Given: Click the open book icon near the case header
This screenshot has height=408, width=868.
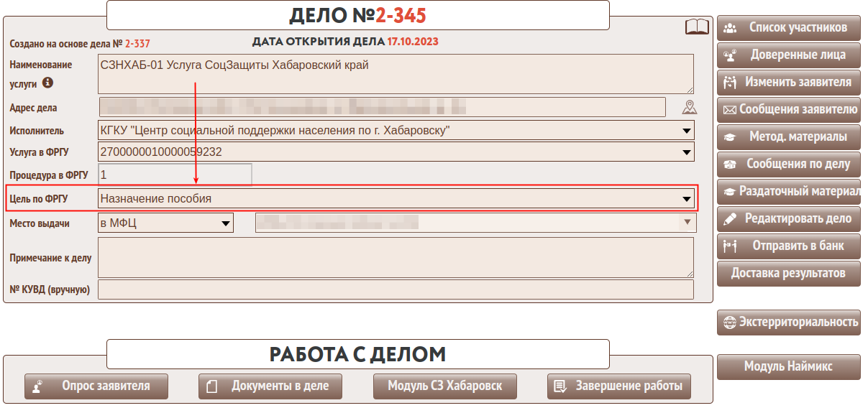Looking at the screenshot, I should [x=697, y=27].
